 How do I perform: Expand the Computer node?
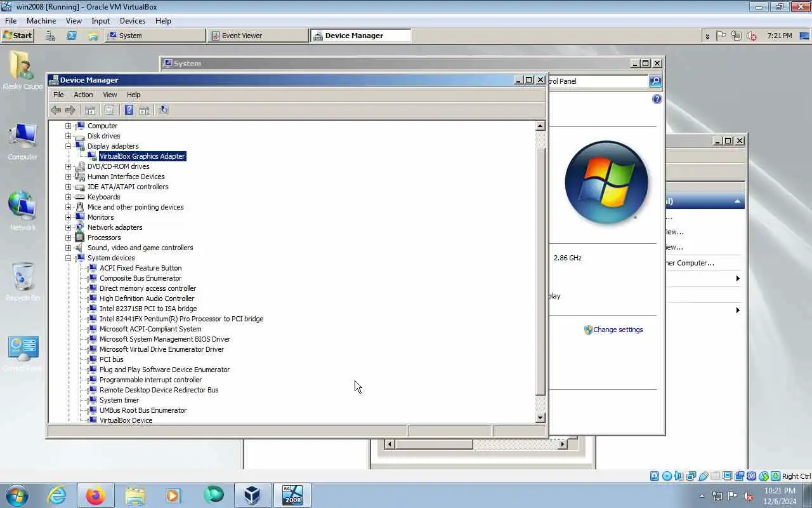tap(69, 126)
